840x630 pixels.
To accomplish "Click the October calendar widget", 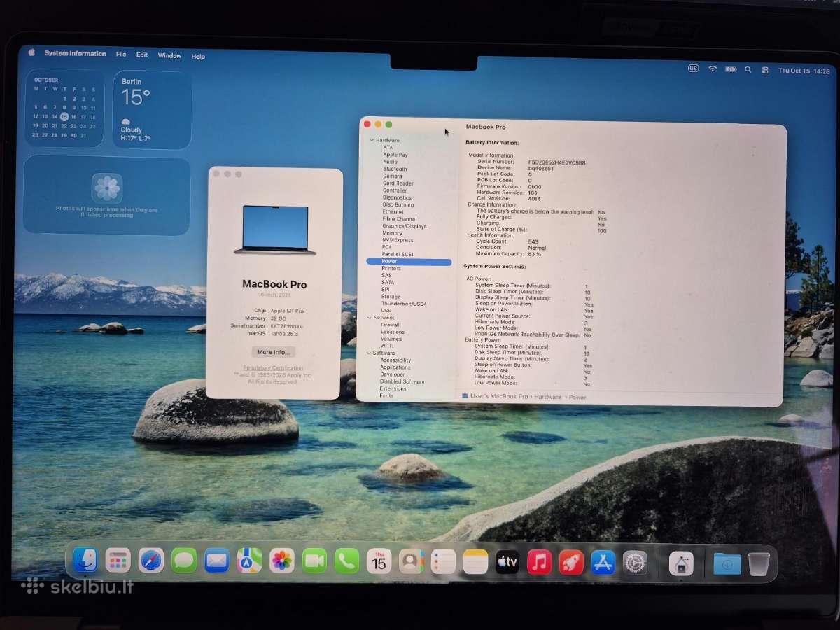I will tap(64, 107).
